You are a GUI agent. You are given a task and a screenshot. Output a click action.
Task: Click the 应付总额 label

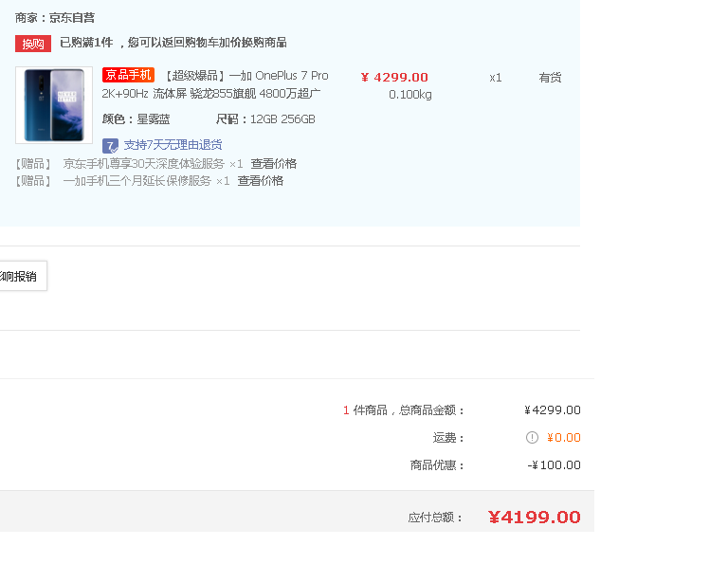[435, 518]
